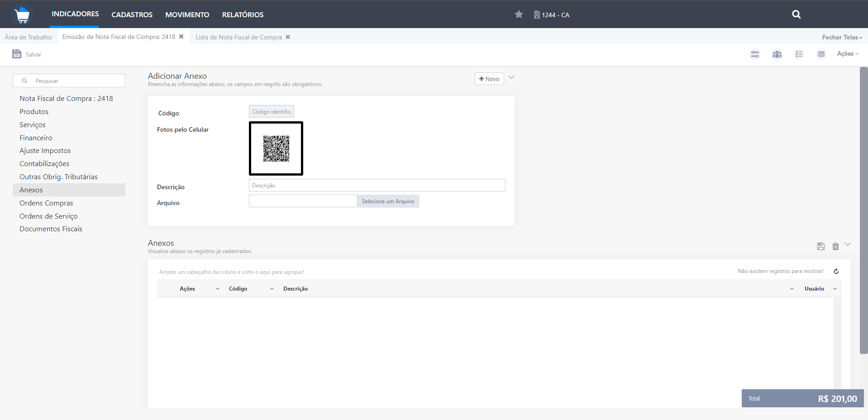The height and width of the screenshot is (420, 868).
Task: Close the Lista de Nota Fiscal tab
Action: coord(288,37)
